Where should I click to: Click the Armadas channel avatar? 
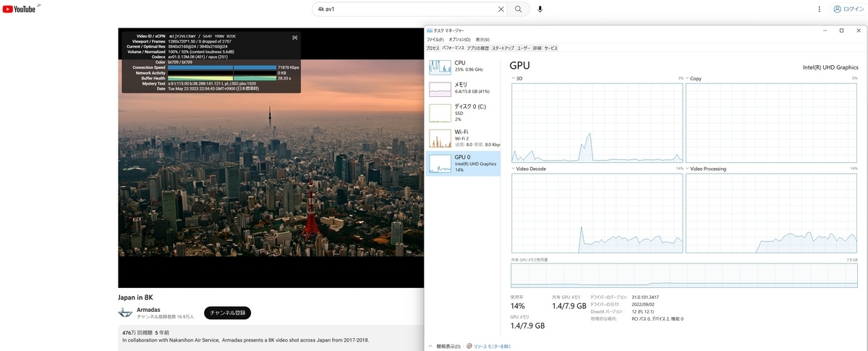pyautogui.click(x=126, y=313)
